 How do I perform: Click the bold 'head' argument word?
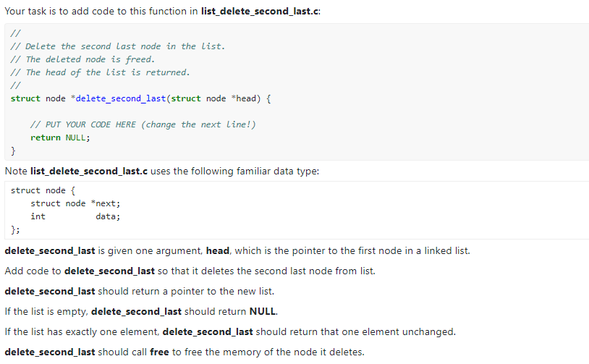click(218, 250)
